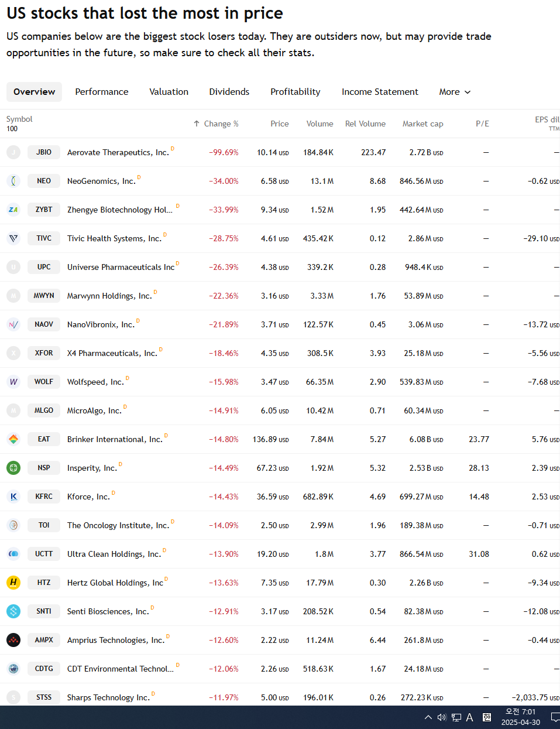Click the Wolfspeed W logo icon
The height and width of the screenshot is (729, 560).
point(13,382)
